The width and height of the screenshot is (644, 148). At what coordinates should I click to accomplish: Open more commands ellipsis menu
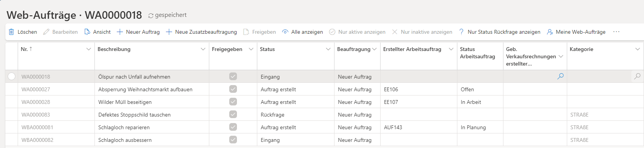[x=616, y=32]
